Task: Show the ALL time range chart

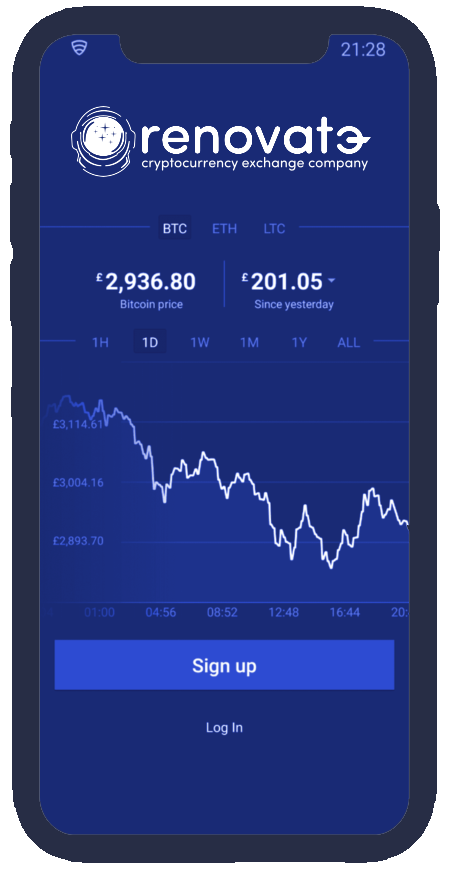Action: (x=348, y=342)
